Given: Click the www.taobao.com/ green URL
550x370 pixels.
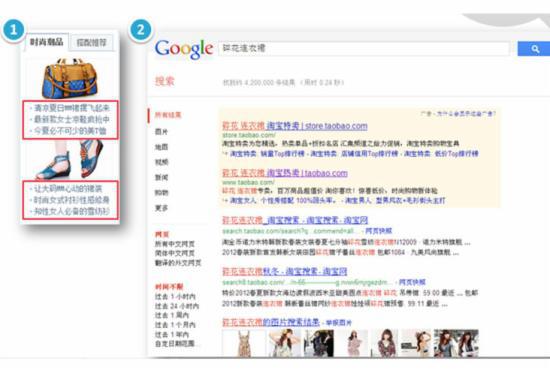Looking at the screenshot, I should pos(248,182).
